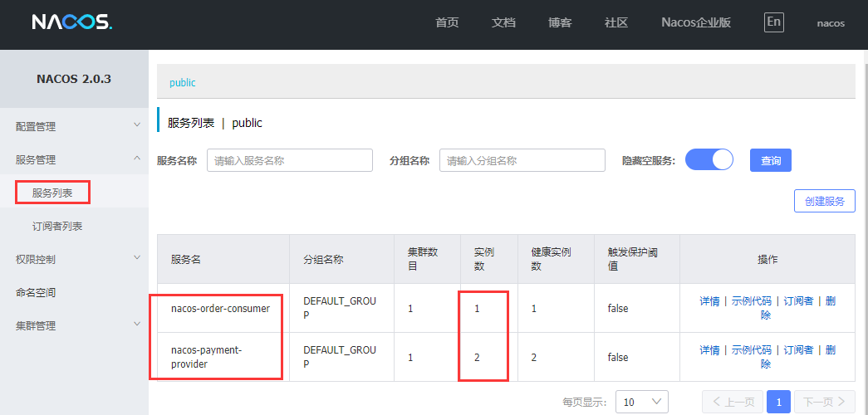Click DEFAULT_GROUP in nacos-payment-provider row

[x=340, y=358]
